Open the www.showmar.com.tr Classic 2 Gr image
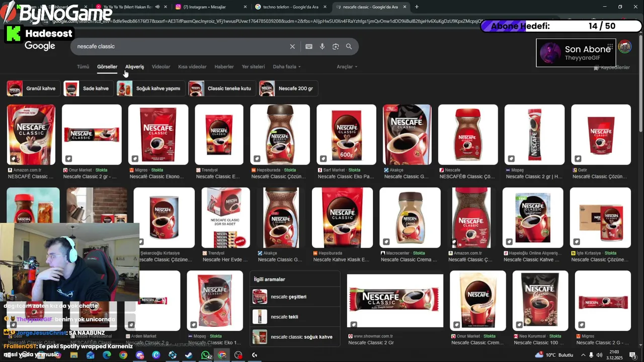Image resolution: width=644 pixels, height=362 pixels. point(395,301)
